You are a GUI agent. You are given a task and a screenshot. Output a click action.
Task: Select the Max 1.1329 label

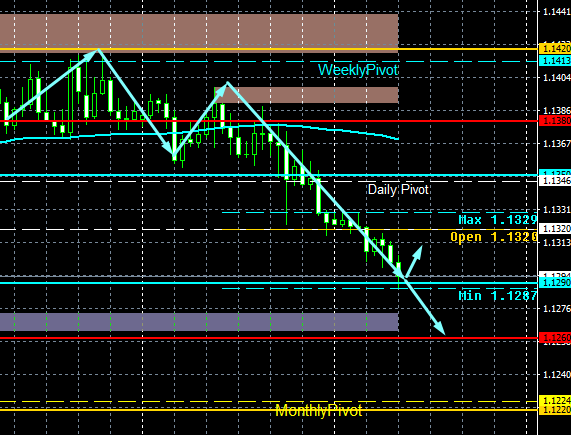click(x=498, y=220)
